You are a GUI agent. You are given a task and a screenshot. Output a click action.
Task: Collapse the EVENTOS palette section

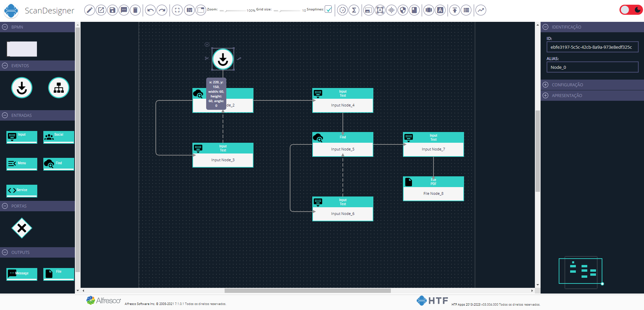coord(5,65)
